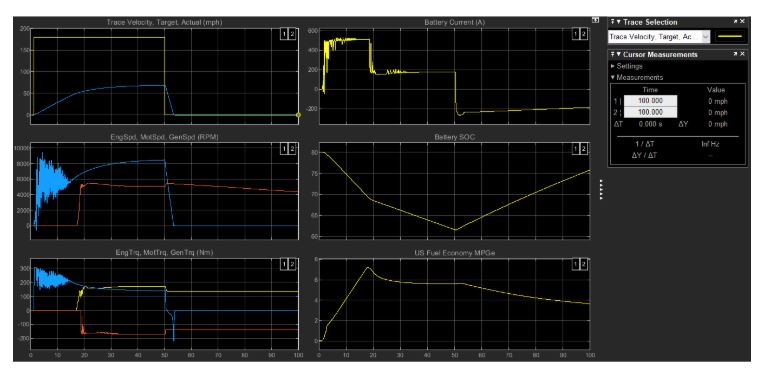
Task: Click the yellow cursor marker on Trace Velocity plot
Action: click(x=298, y=115)
